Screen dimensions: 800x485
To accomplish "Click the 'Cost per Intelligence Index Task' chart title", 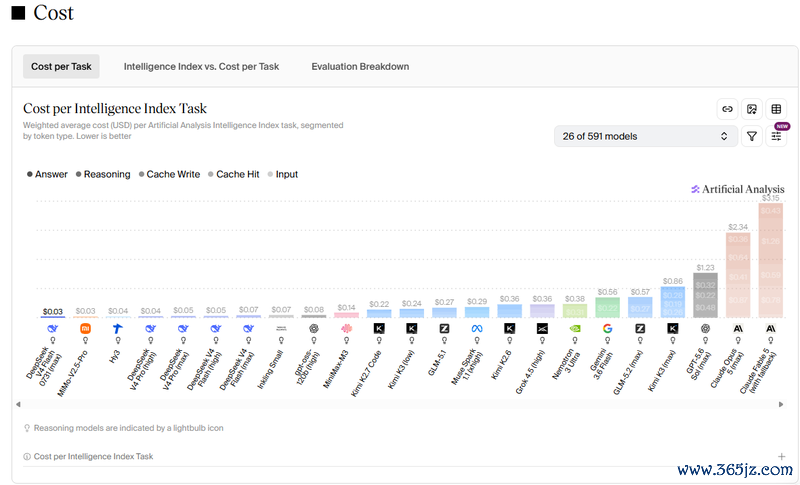I will 115,109.
